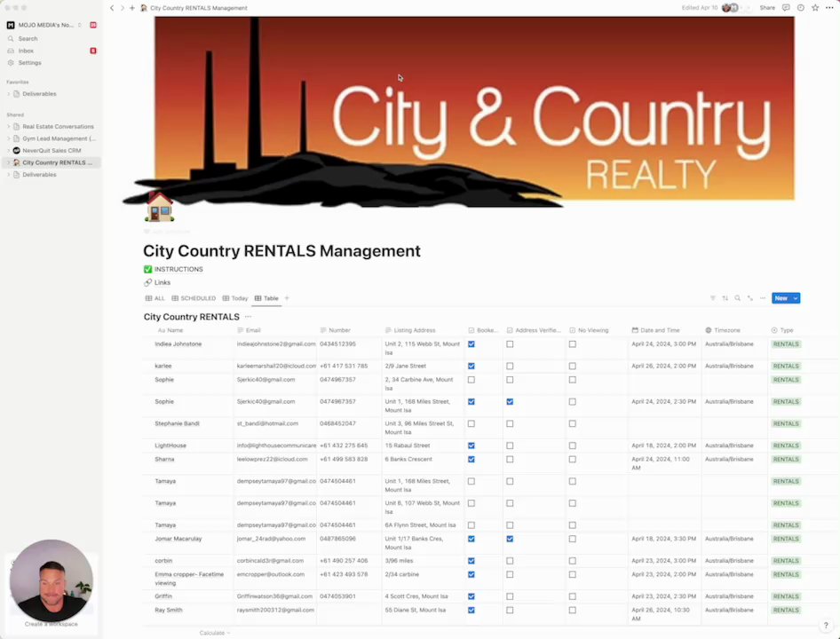Expand Gym Lead Management in sidebar
This screenshot has width=840, height=639.
click(9, 138)
